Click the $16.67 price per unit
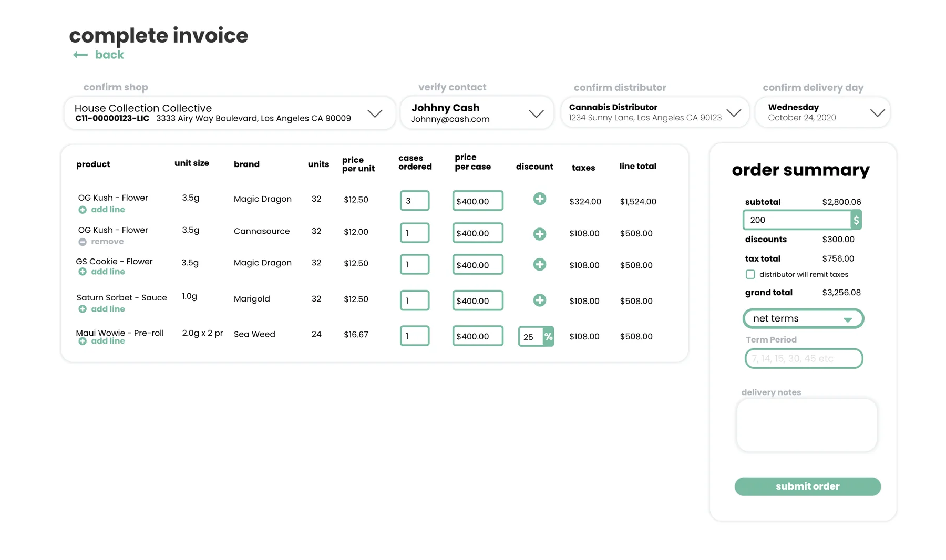Image resolution: width=946 pixels, height=560 pixels. (356, 335)
